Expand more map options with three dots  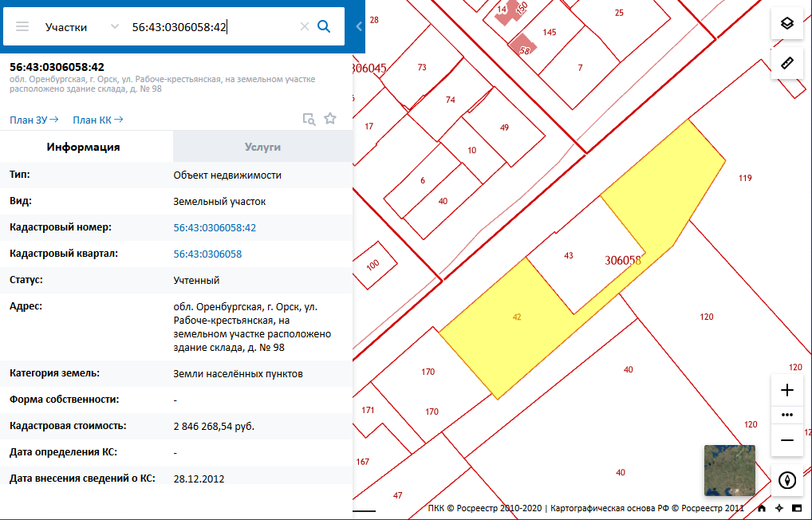click(x=787, y=415)
